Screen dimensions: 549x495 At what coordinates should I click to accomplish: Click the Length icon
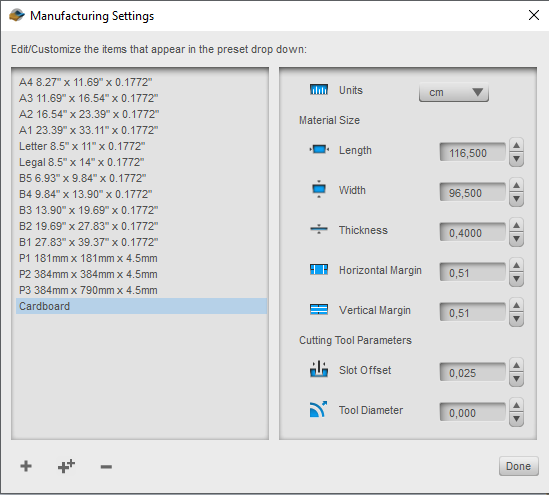319,149
